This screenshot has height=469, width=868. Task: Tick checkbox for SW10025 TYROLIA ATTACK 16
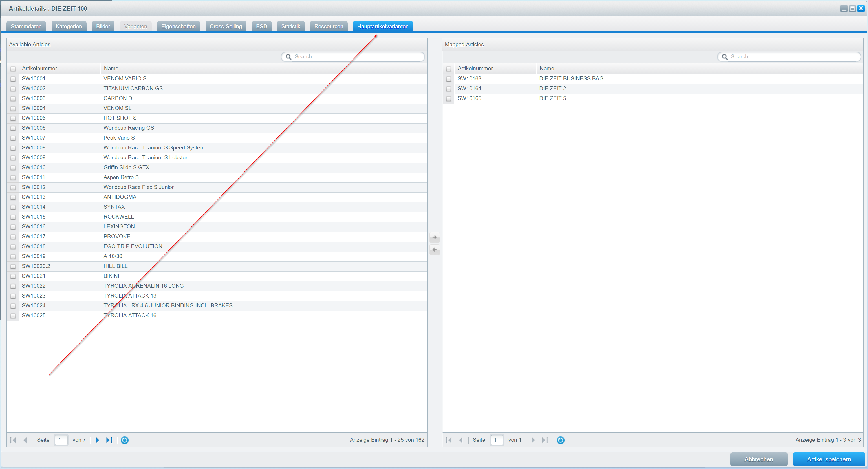point(13,316)
